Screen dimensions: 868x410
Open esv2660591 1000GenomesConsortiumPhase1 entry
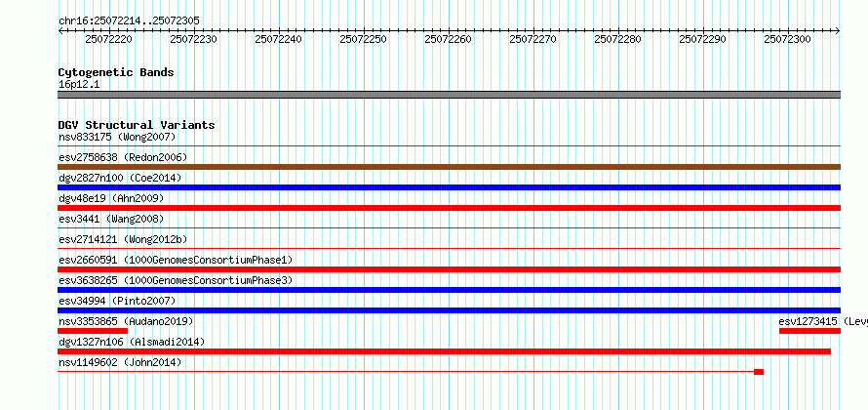click(x=176, y=260)
